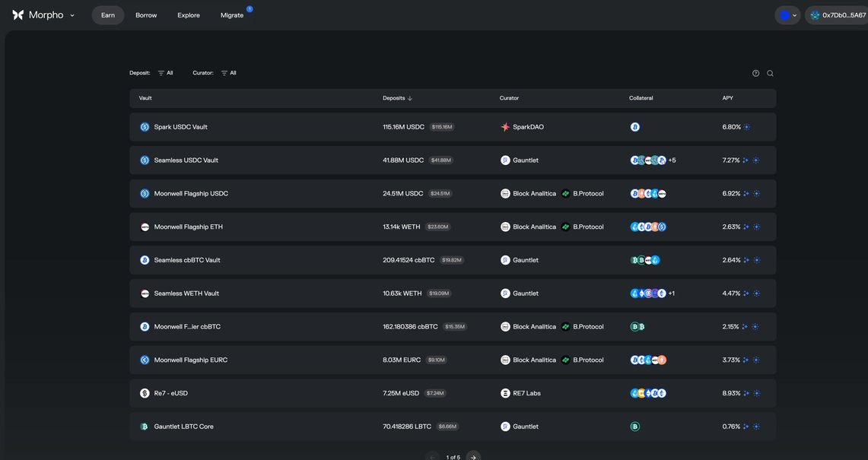Click the SparkDAO curator star icon
The width and height of the screenshot is (868, 460).
point(505,127)
